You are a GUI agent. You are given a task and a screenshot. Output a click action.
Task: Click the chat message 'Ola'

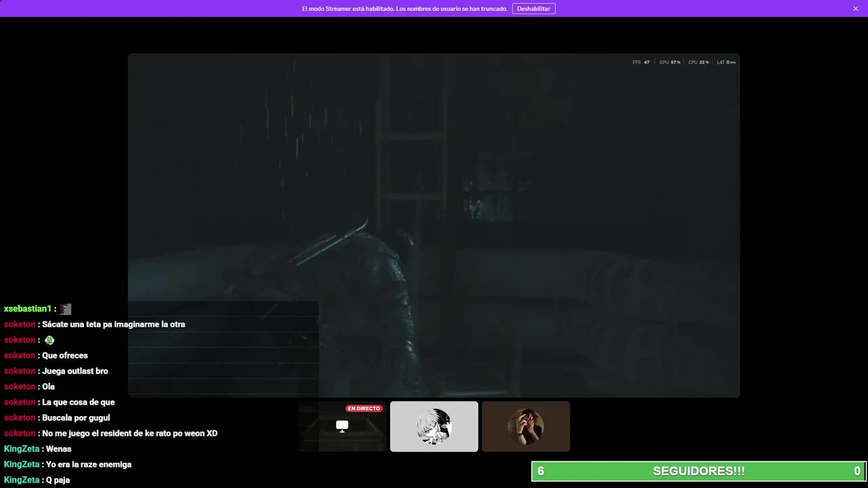tap(48, 387)
